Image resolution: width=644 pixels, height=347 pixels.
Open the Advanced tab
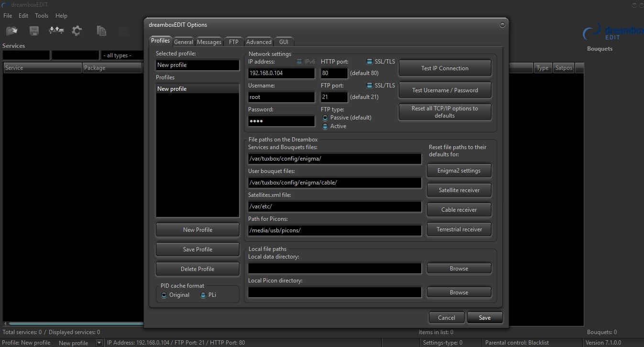259,42
